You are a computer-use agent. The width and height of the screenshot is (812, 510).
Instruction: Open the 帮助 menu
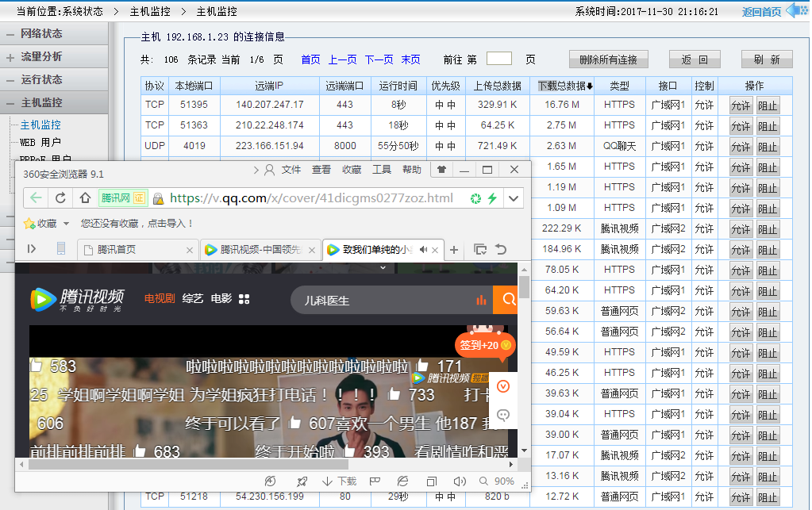point(412,170)
